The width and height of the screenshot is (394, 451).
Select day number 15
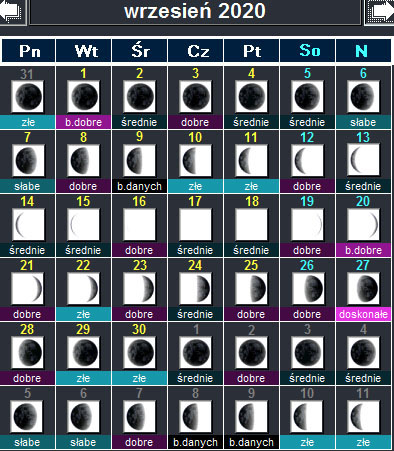click(x=83, y=201)
